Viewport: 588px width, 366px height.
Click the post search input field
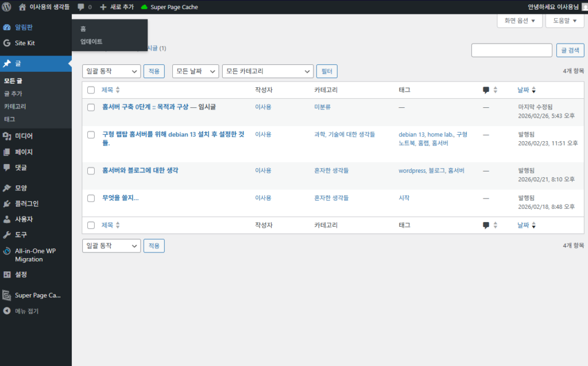(x=511, y=50)
